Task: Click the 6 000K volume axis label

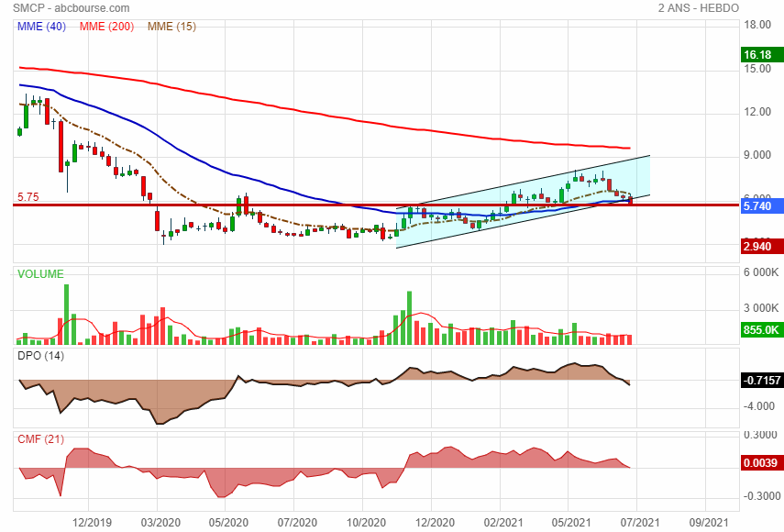Action: (761, 272)
